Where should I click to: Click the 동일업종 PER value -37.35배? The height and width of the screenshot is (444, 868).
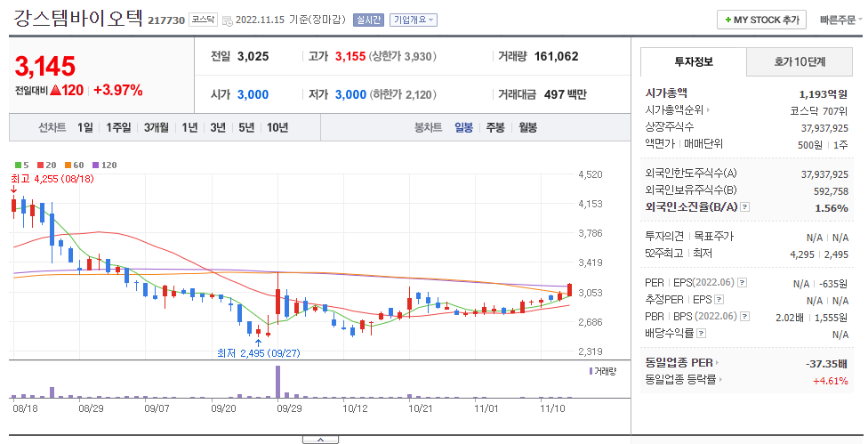point(826,364)
